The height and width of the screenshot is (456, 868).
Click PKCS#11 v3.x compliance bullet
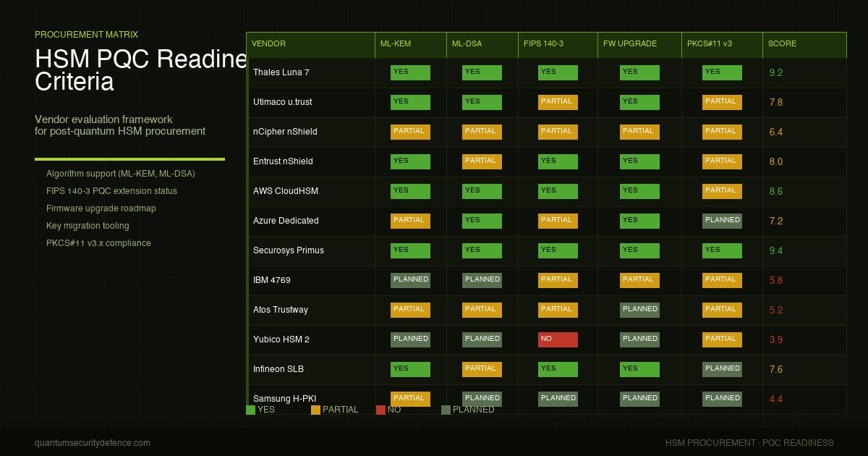98,243
